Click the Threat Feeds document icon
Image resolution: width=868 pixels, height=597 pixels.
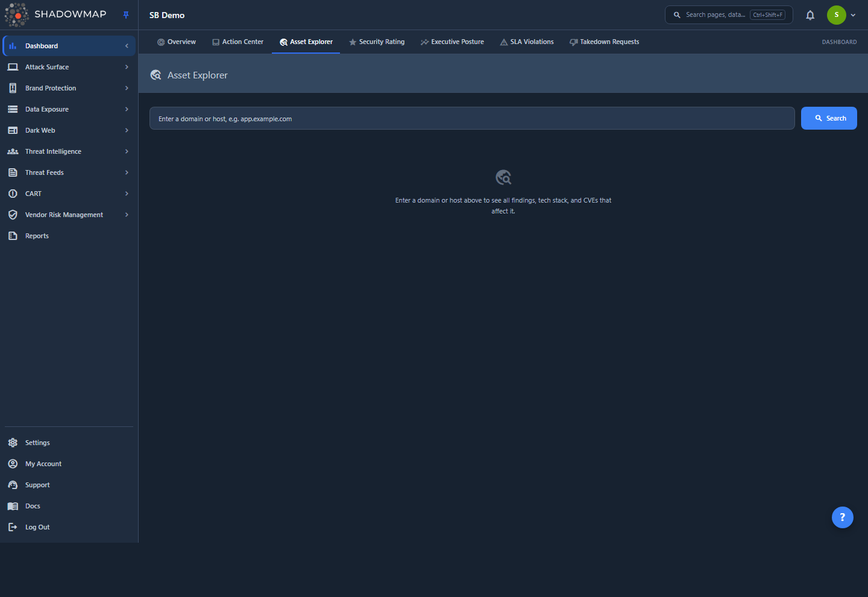click(13, 172)
